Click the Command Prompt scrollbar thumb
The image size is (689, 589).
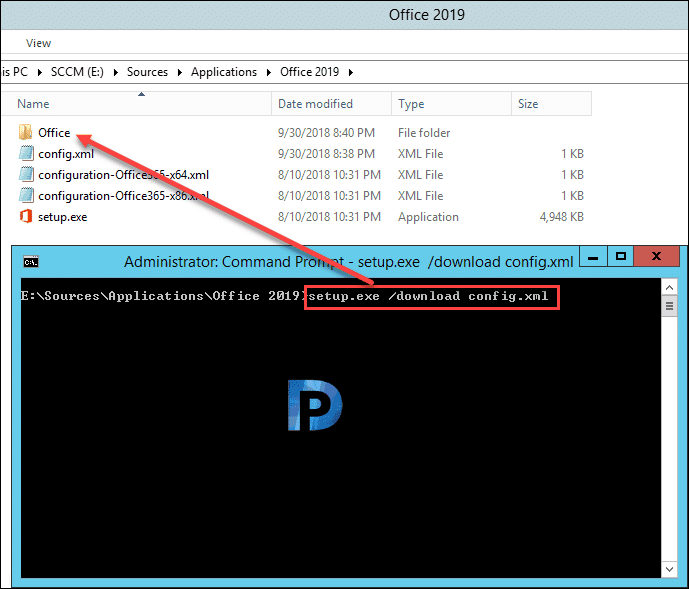[669, 306]
